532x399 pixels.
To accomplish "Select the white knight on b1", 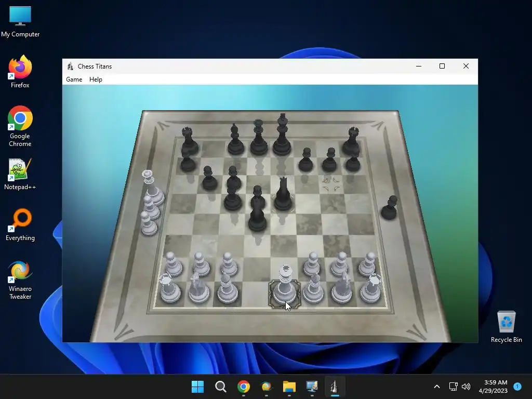I will [x=199, y=288].
